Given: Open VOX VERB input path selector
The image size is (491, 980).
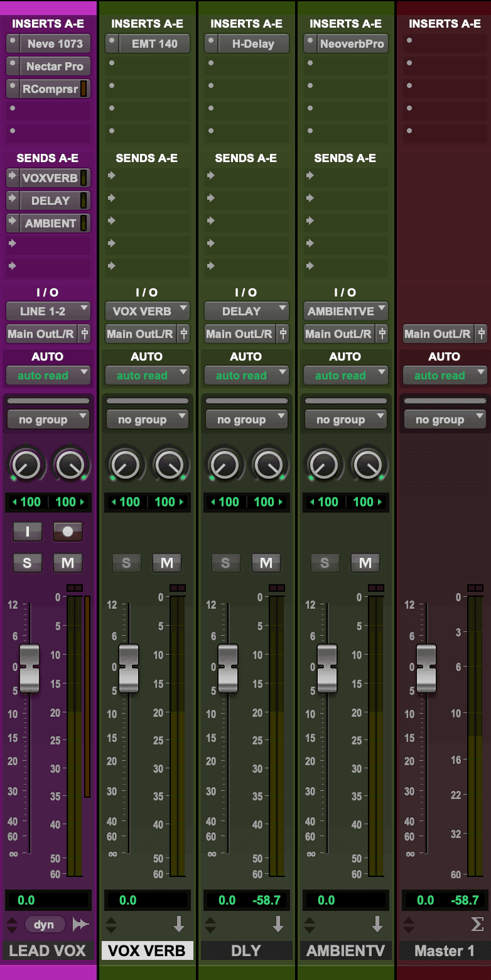Looking at the screenshot, I should [148, 312].
